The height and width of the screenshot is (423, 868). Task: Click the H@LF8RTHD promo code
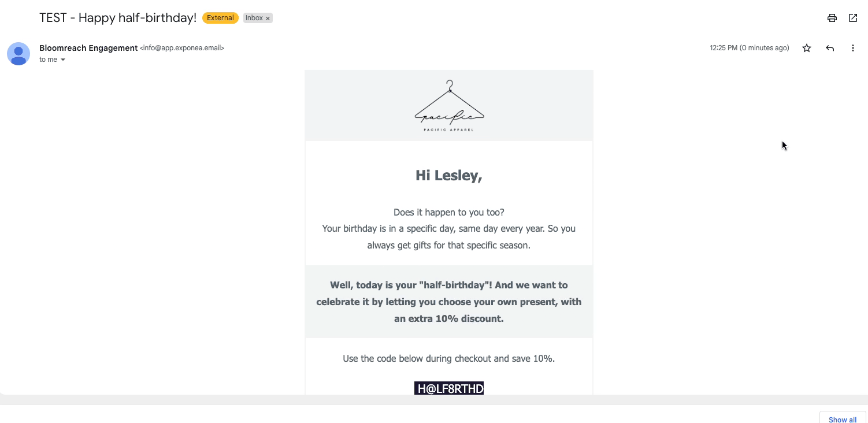[449, 388]
